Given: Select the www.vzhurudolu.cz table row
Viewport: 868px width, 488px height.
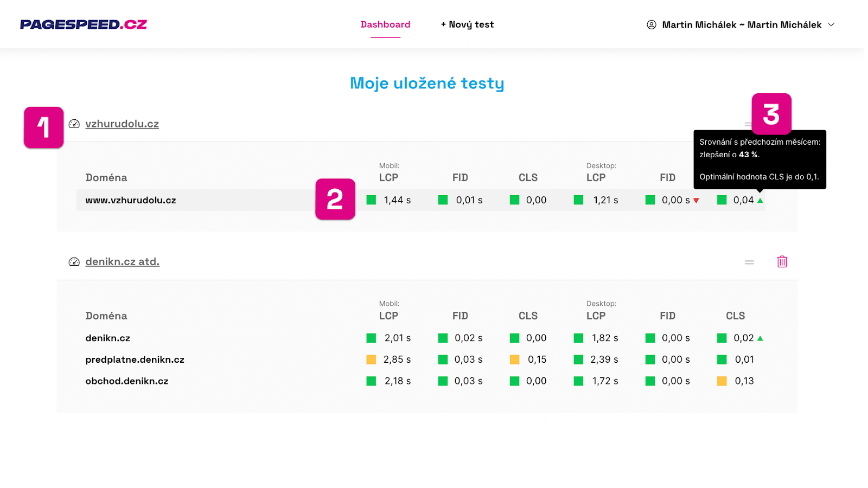Looking at the screenshot, I should tap(217, 200).
